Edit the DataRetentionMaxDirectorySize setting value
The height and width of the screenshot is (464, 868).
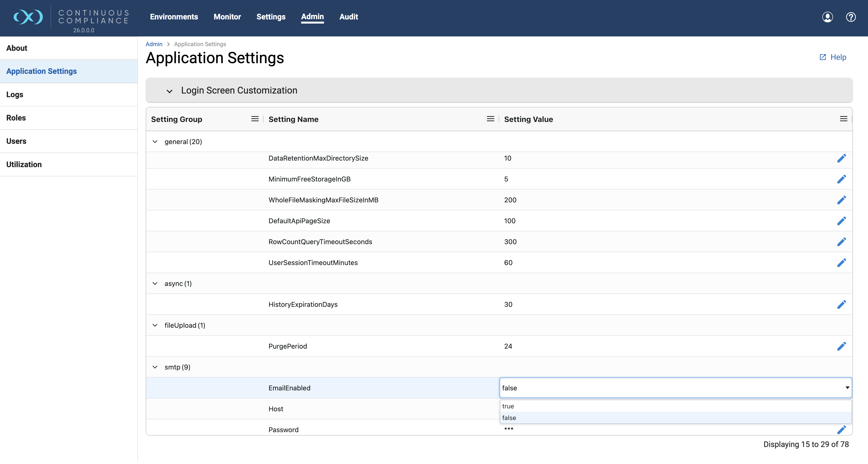842,158
